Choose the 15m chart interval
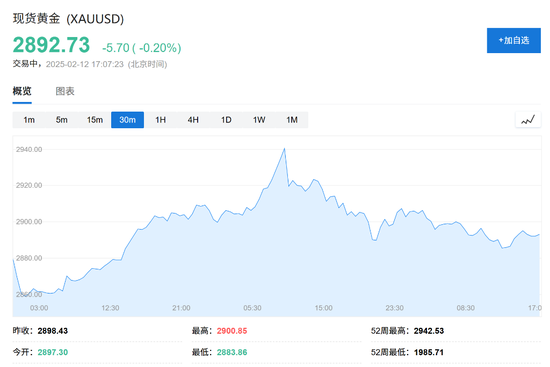 point(95,120)
